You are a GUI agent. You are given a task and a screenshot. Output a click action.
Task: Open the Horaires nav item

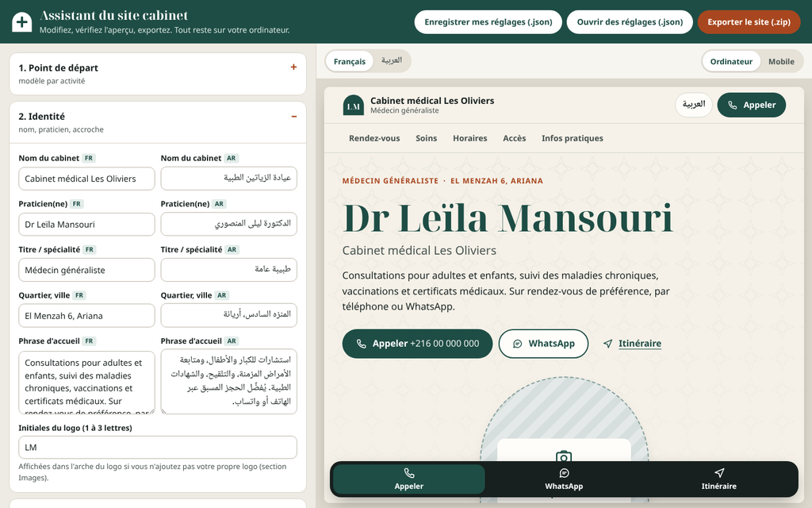[x=469, y=138]
